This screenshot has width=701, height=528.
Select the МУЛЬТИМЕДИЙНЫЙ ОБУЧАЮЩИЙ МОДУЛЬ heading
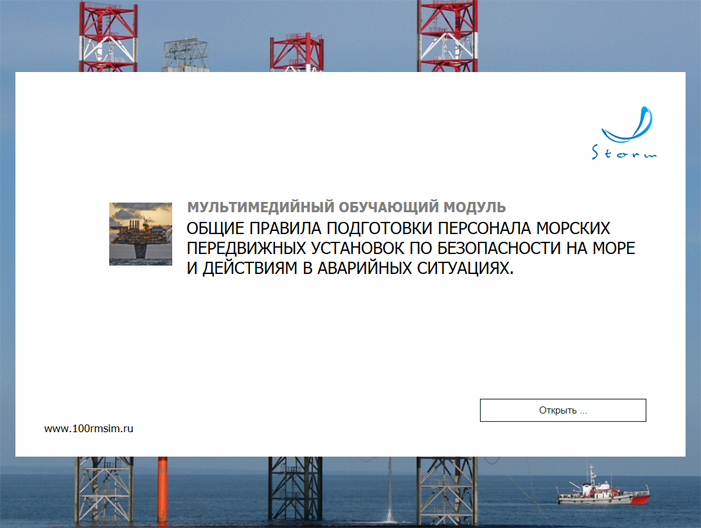click(346, 207)
